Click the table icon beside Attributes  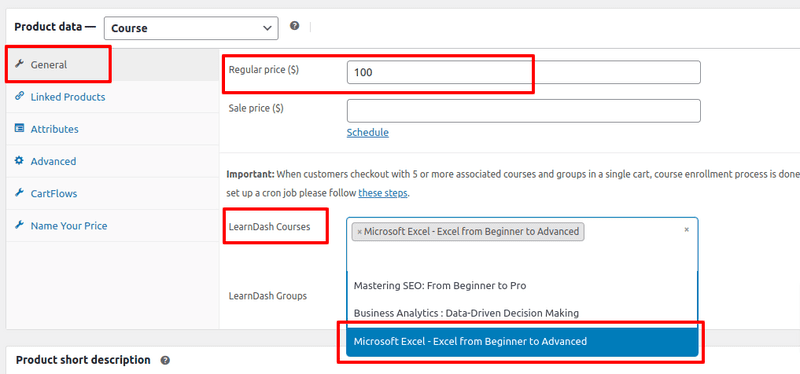19,129
